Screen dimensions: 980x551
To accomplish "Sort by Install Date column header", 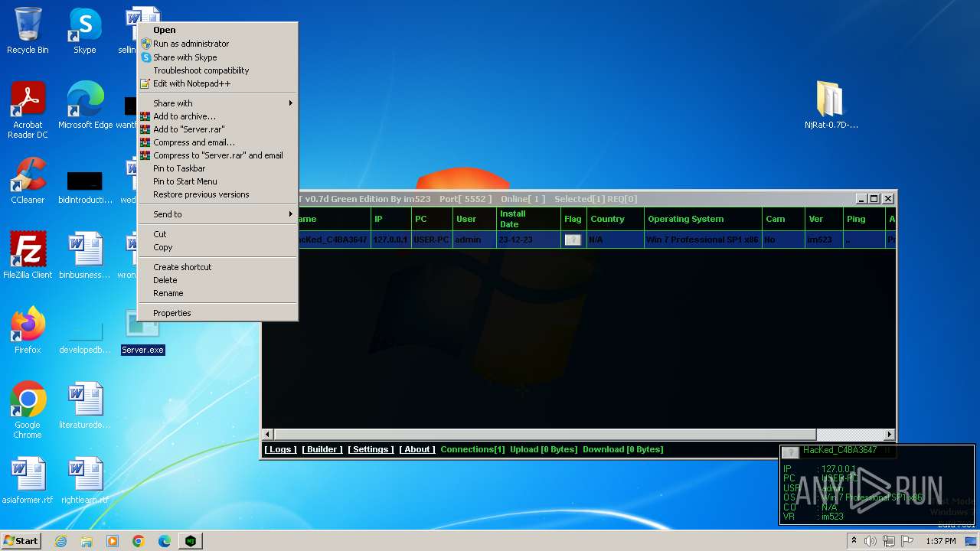I will point(528,219).
